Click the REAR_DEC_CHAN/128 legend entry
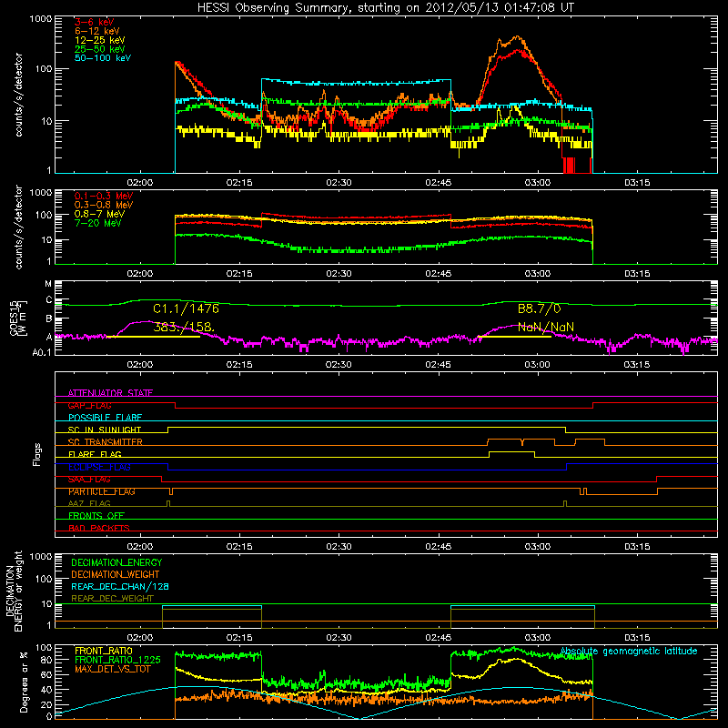This screenshot has height=728, width=728. point(120,586)
